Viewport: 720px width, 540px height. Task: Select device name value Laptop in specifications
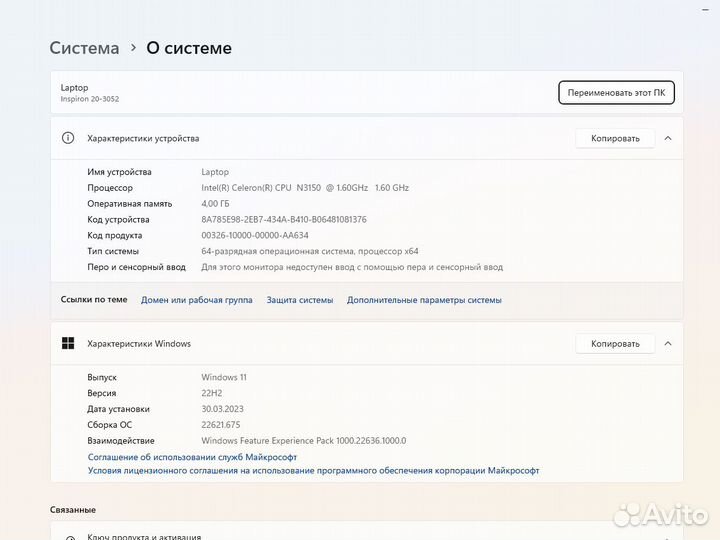(215, 172)
